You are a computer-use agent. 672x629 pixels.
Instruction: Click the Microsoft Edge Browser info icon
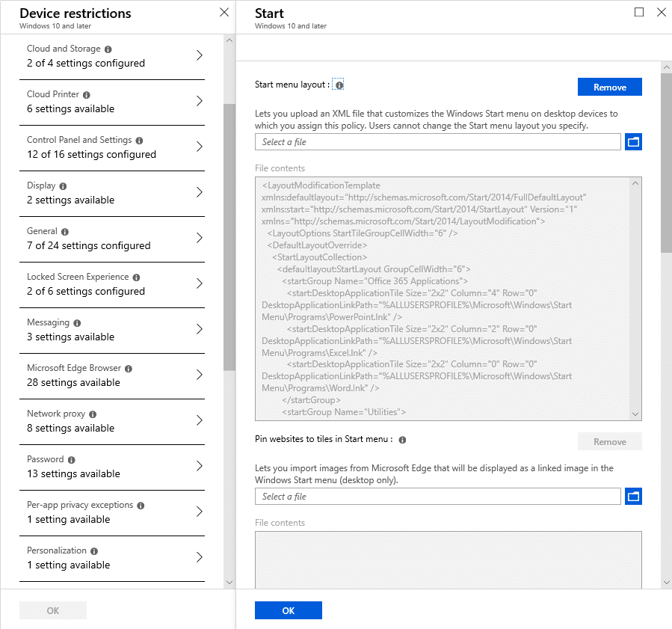129,369
